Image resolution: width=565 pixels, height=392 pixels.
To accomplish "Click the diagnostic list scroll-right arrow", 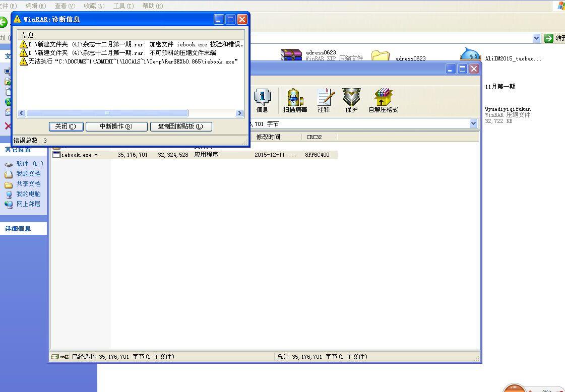I will 239,113.
